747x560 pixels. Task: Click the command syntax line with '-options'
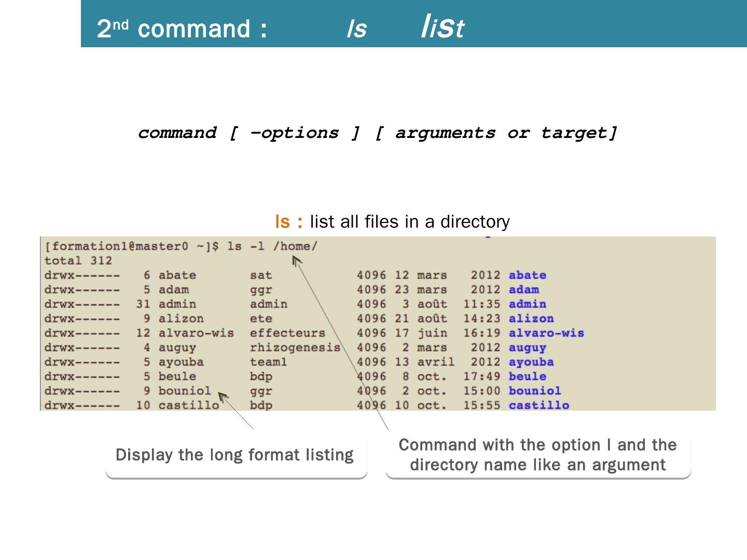click(x=378, y=133)
